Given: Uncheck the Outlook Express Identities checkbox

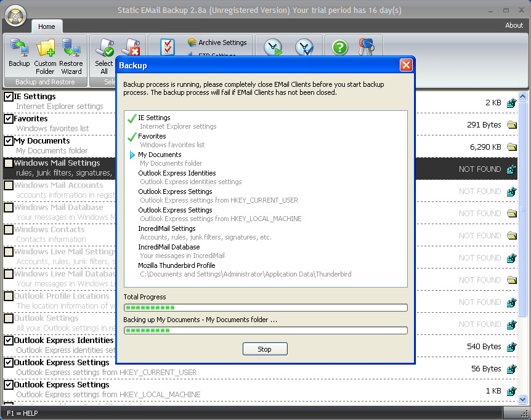Looking at the screenshot, I should 9,341.
